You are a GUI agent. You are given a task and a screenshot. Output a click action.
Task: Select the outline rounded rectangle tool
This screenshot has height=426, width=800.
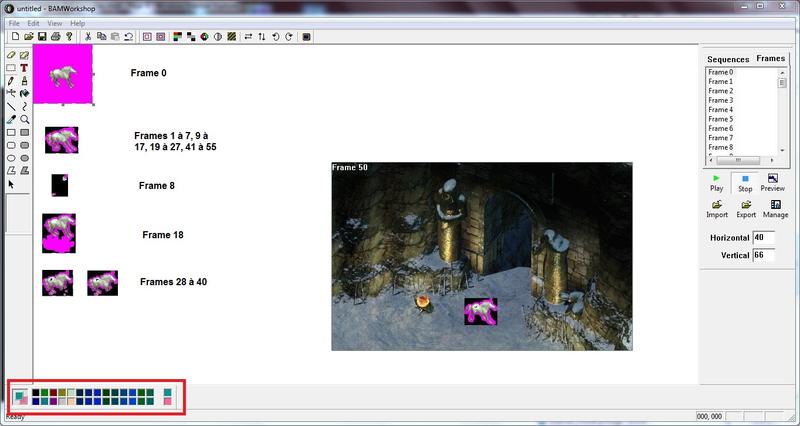[11, 145]
